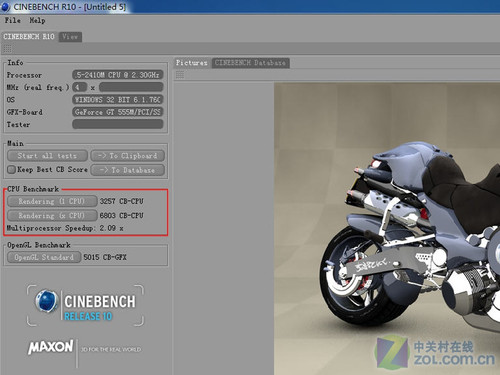Click the To Clipboard button
This screenshot has height=375, width=500.
point(128,156)
